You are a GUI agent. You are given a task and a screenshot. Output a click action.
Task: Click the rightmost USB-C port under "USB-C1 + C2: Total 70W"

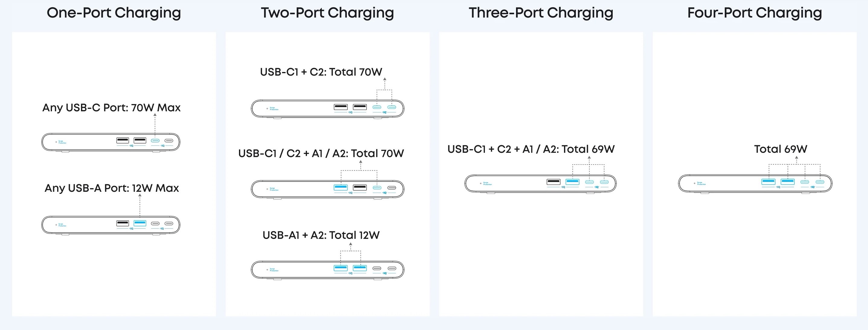(392, 107)
